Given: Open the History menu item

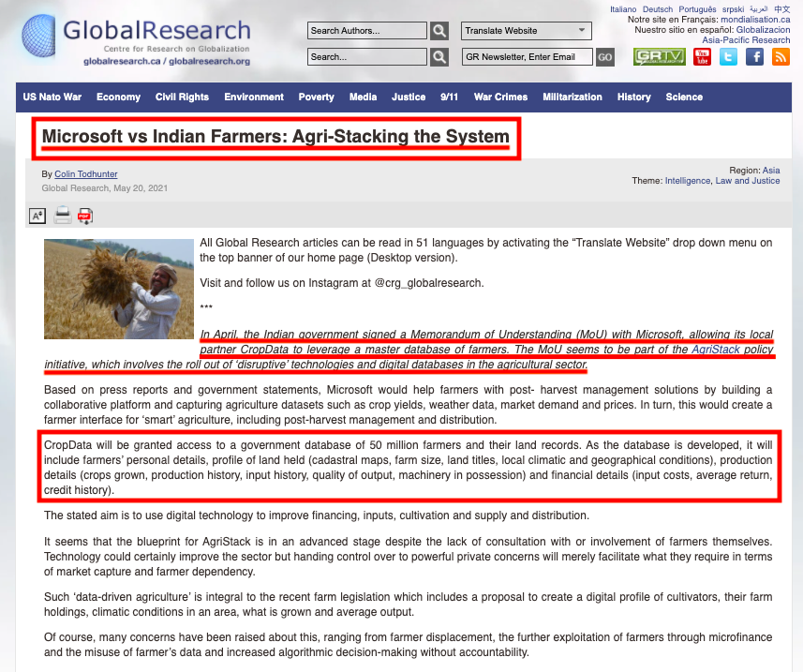Looking at the screenshot, I should pos(634,97).
